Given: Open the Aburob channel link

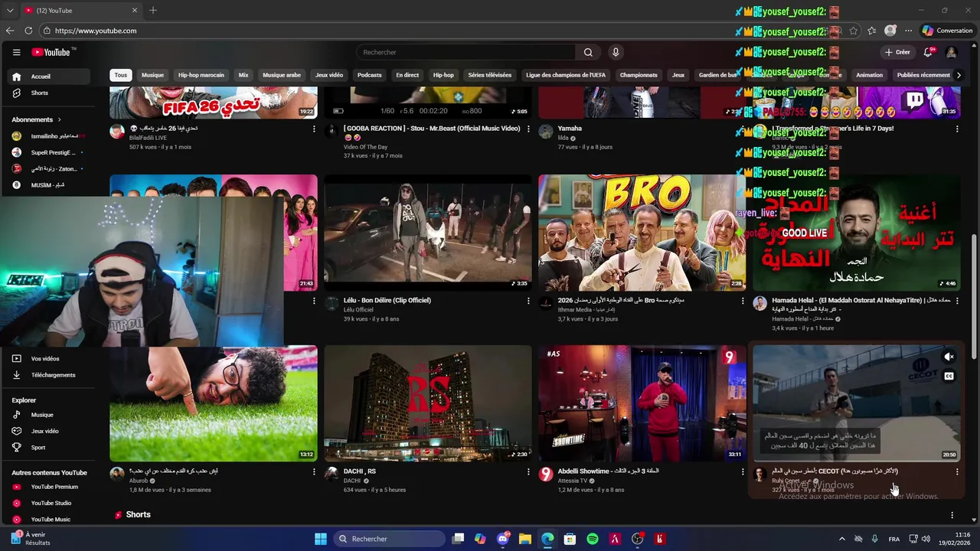Looking at the screenshot, I should [139, 481].
